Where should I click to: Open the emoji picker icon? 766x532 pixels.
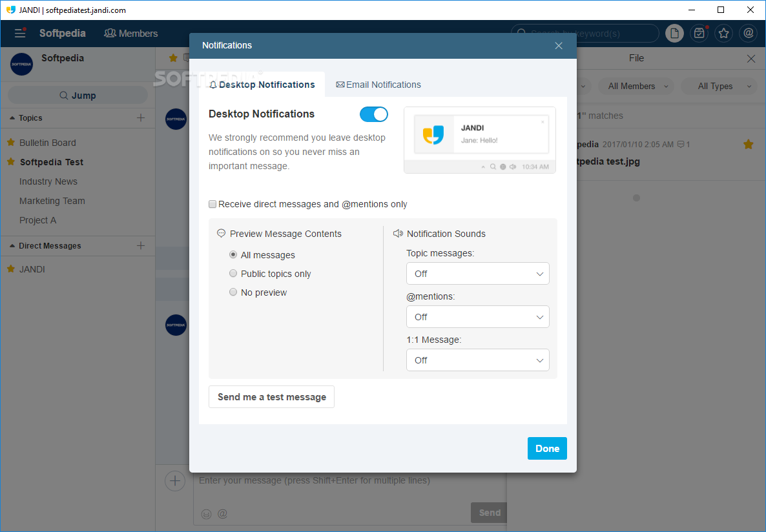point(206,514)
